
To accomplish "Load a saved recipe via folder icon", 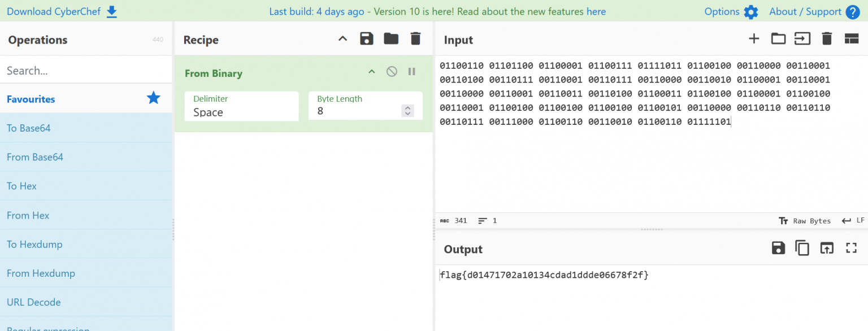I will click(390, 38).
